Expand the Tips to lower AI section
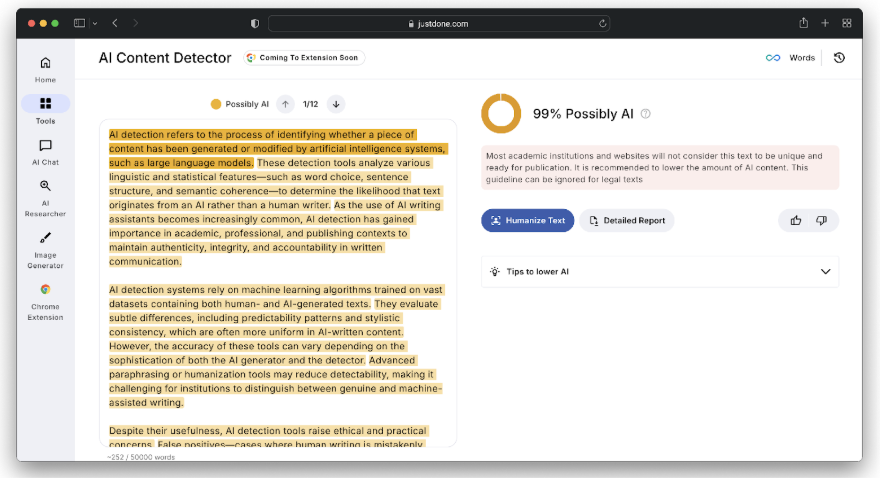Image resolution: width=880 pixels, height=478 pixels. pos(825,271)
